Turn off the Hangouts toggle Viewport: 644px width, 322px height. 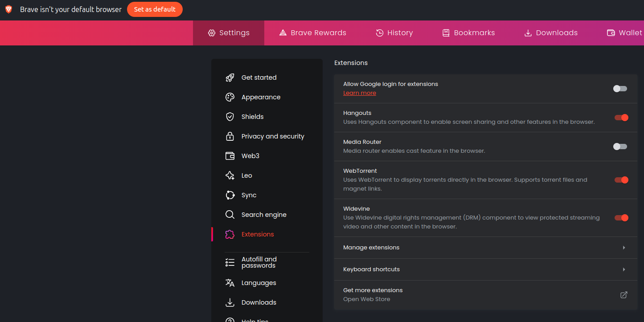click(x=621, y=118)
